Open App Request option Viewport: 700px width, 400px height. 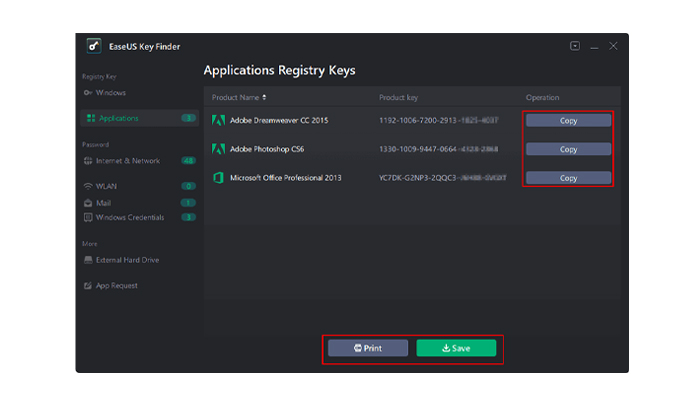111,286
